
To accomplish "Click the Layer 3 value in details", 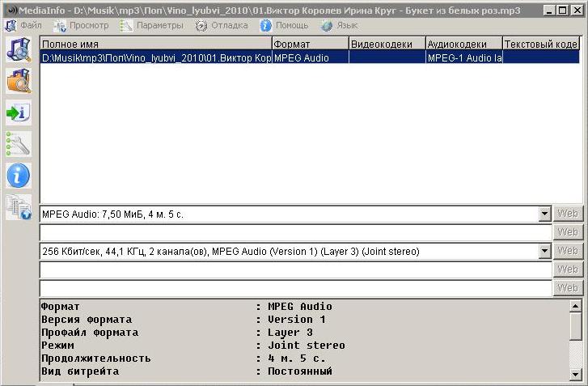I will click(290, 333).
